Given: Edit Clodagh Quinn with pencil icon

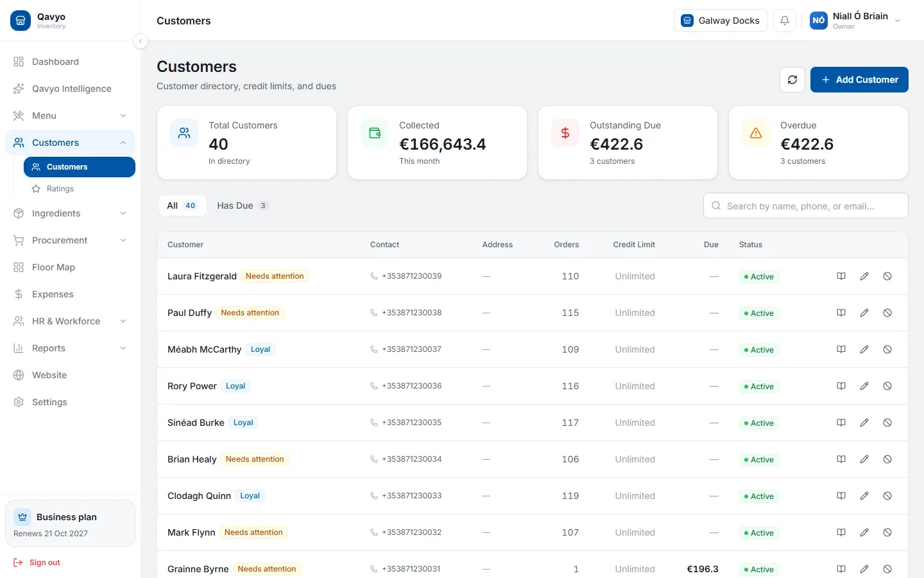Looking at the screenshot, I should [x=864, y=496].
